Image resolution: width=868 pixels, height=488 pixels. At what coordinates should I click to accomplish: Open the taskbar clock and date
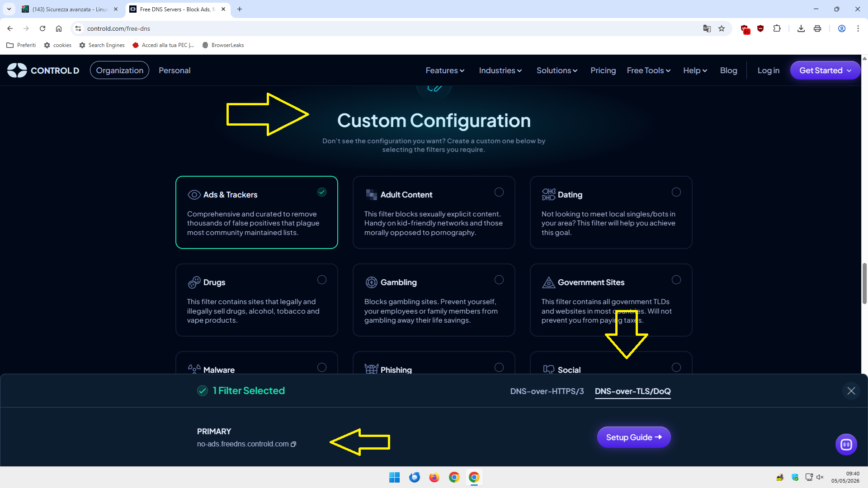[x=845, y=477]
